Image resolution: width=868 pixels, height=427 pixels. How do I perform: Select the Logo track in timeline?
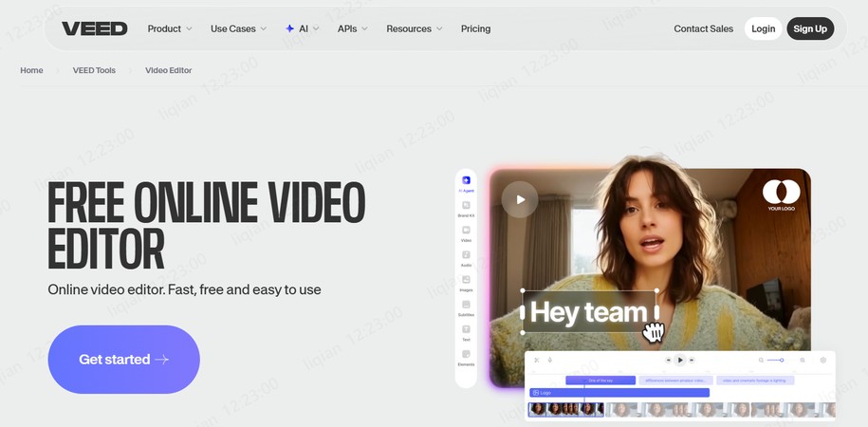619,393
